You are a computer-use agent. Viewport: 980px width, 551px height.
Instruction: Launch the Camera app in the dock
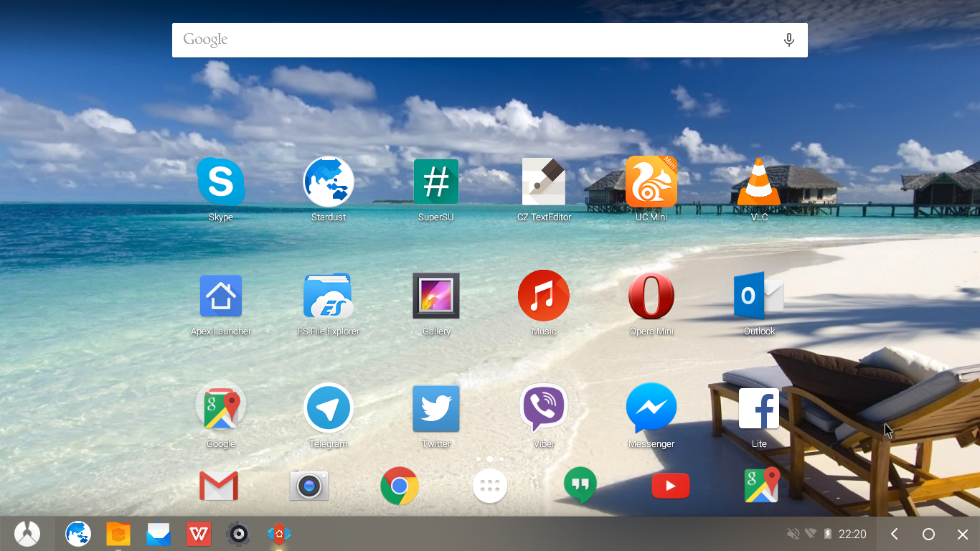pos(309,486)
